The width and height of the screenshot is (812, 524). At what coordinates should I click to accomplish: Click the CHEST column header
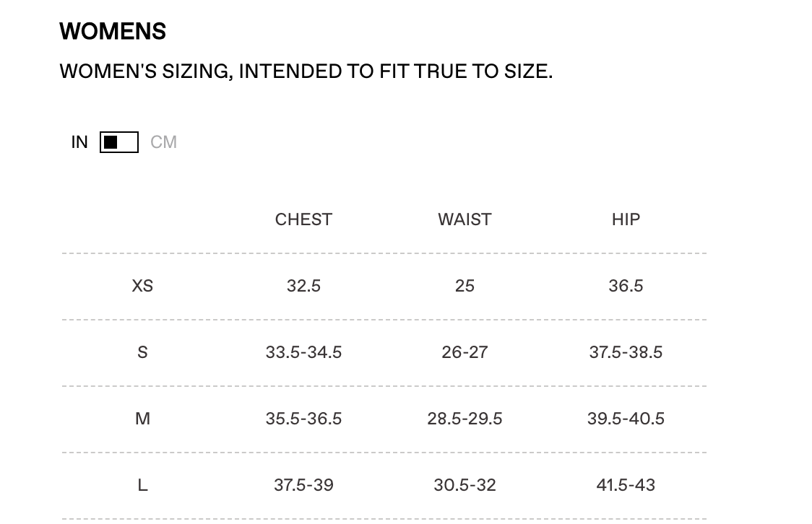(x=303, y=219)
